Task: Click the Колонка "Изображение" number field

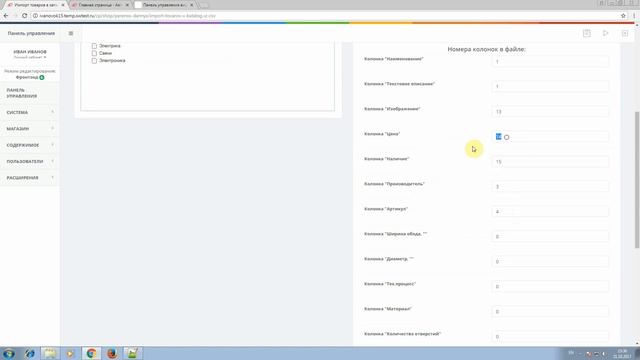Action: coord(550,111)
